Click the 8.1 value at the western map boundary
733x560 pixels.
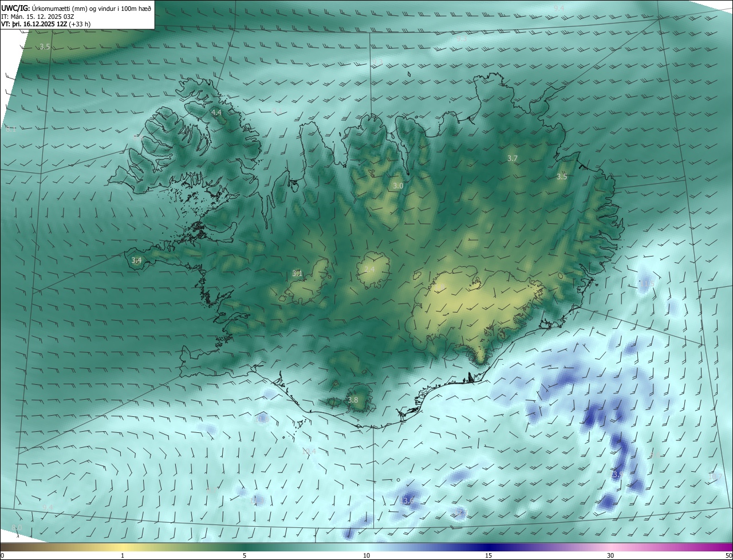tap(11, 130)
